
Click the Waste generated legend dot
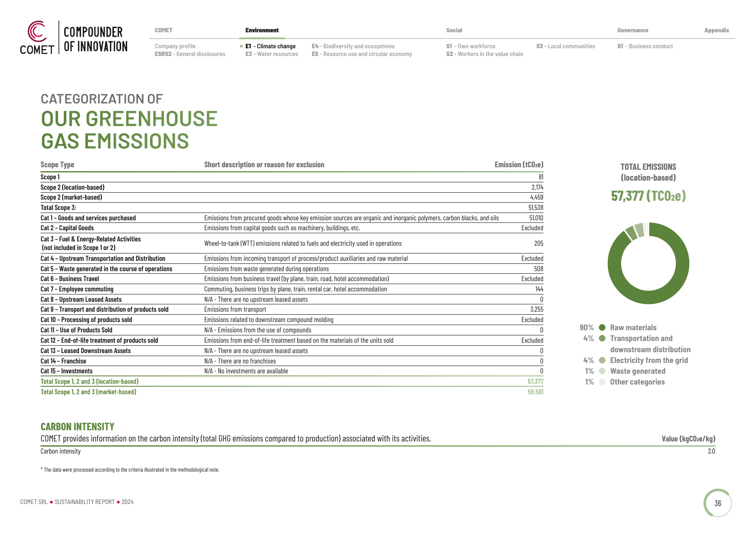coord(603,371)
